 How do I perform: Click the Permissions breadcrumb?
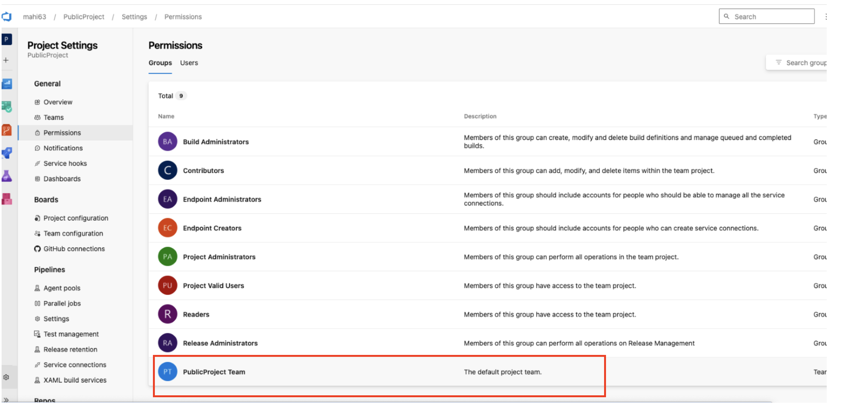coord(183,17)
